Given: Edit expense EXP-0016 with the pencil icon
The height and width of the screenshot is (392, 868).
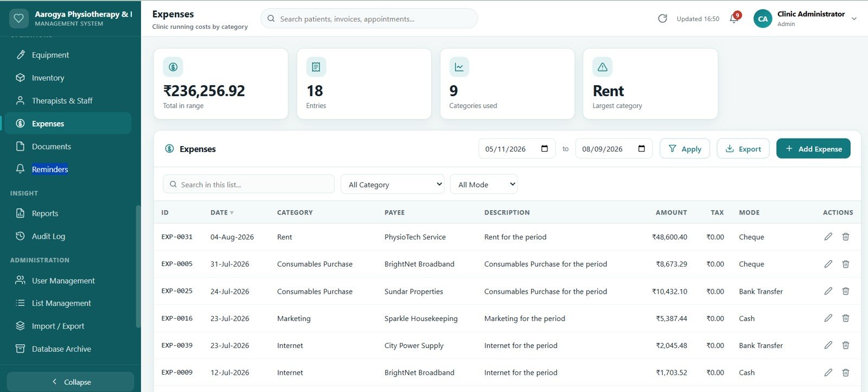Looking at the screenshot, I should click(x=828, y=318).
